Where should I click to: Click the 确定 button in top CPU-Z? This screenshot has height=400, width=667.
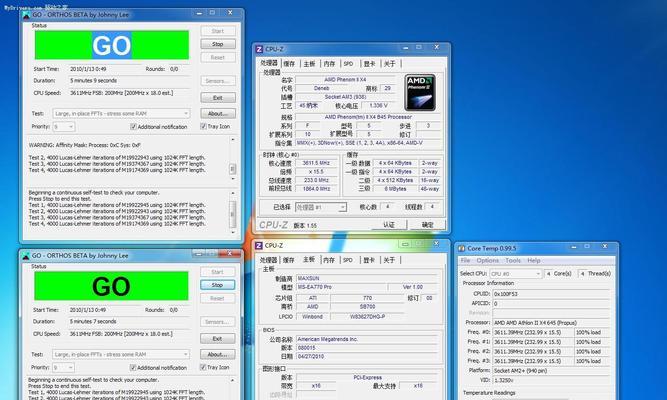coord(428,225)
